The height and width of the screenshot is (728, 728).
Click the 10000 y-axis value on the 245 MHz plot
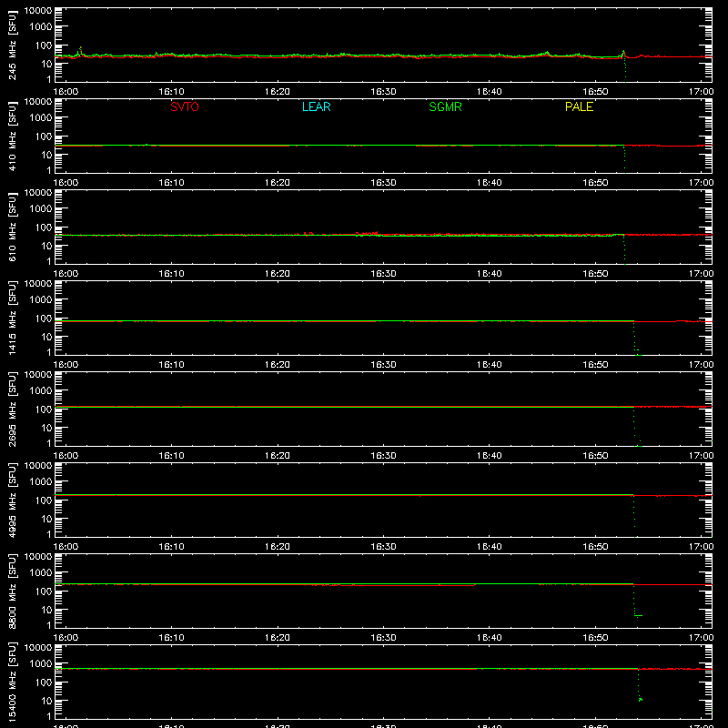pyautogui.click(x=38, y=11)
